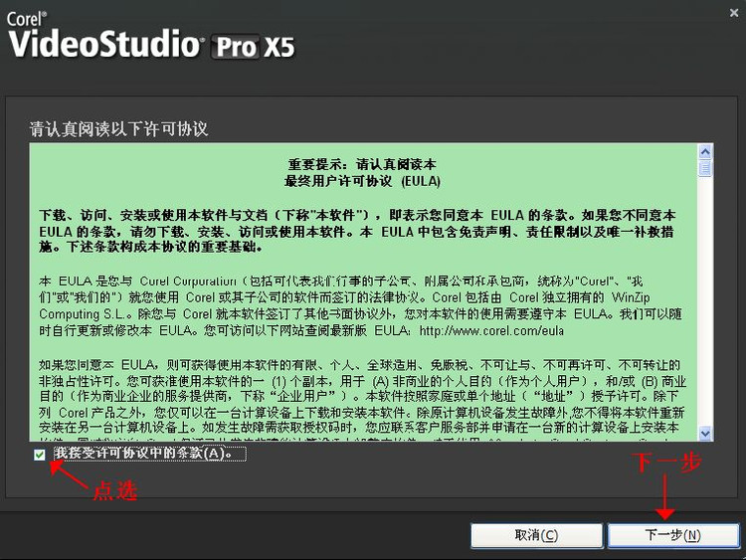Click the 请认真阅读以下许可协议 heading
The width and height of the screenshot is (746, 560).
coord(119,129)
